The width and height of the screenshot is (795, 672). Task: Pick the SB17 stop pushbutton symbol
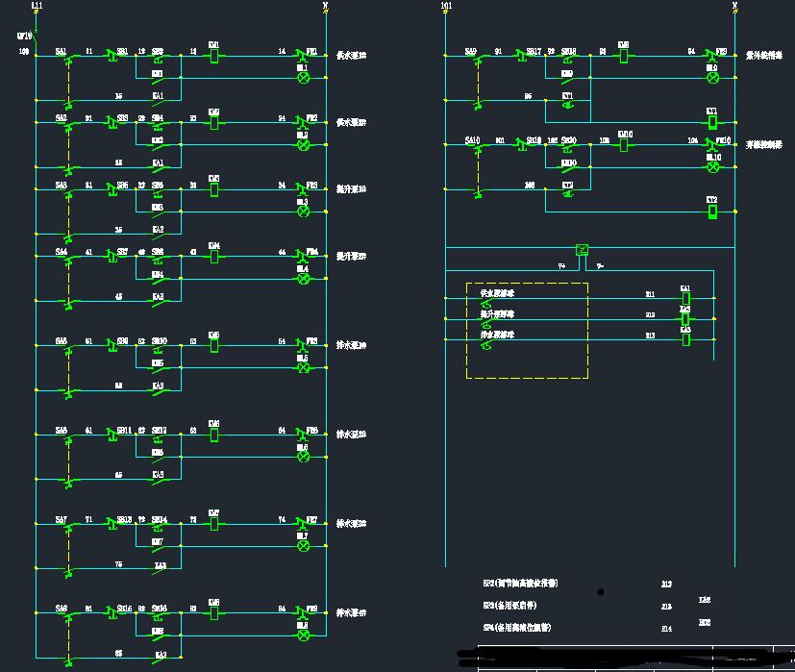521,56
